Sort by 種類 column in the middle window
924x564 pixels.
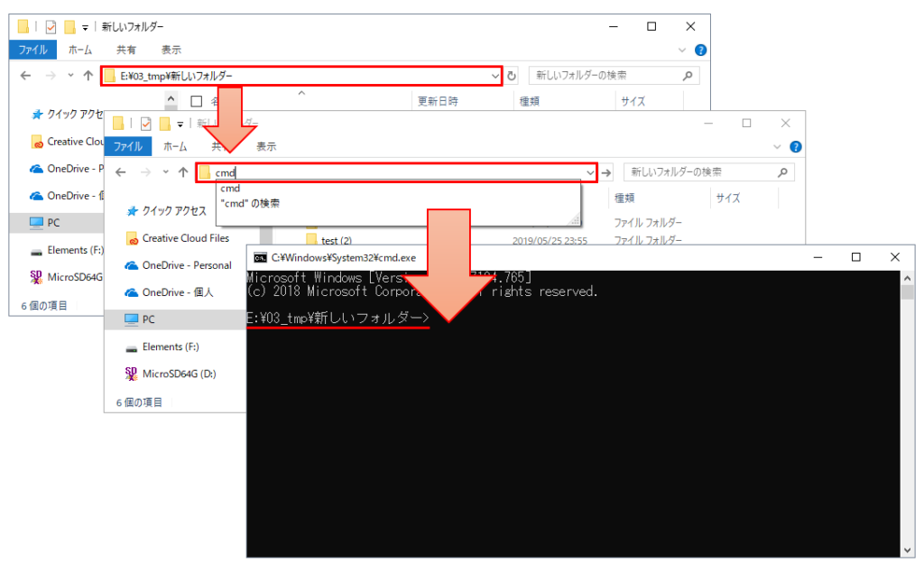pyautogui.click(x=624, y=198)
